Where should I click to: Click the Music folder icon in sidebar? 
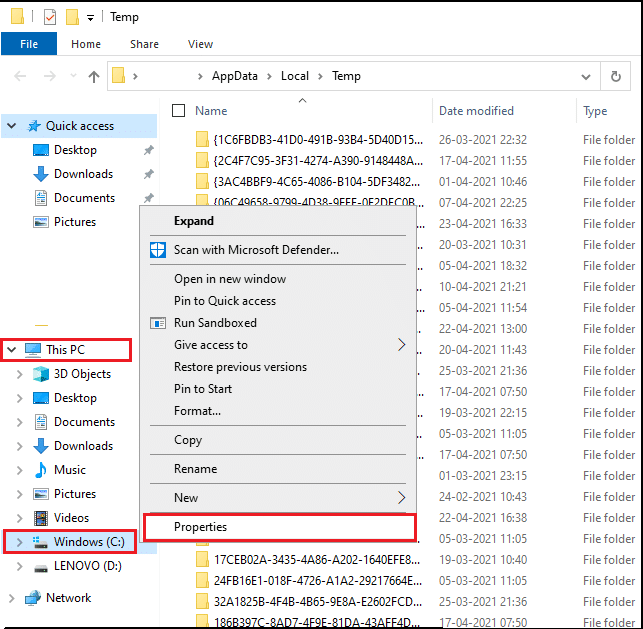tap(41, 470)
